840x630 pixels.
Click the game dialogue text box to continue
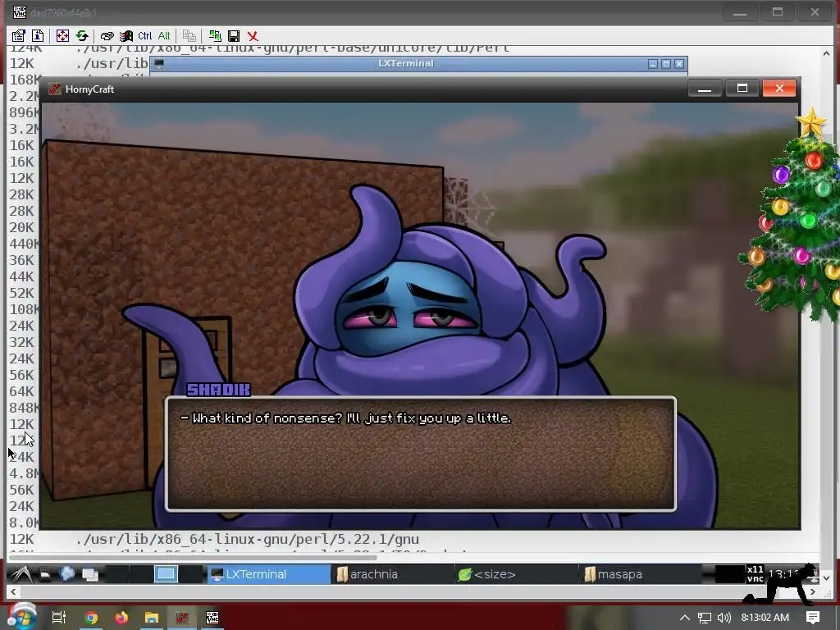point(421,454)
